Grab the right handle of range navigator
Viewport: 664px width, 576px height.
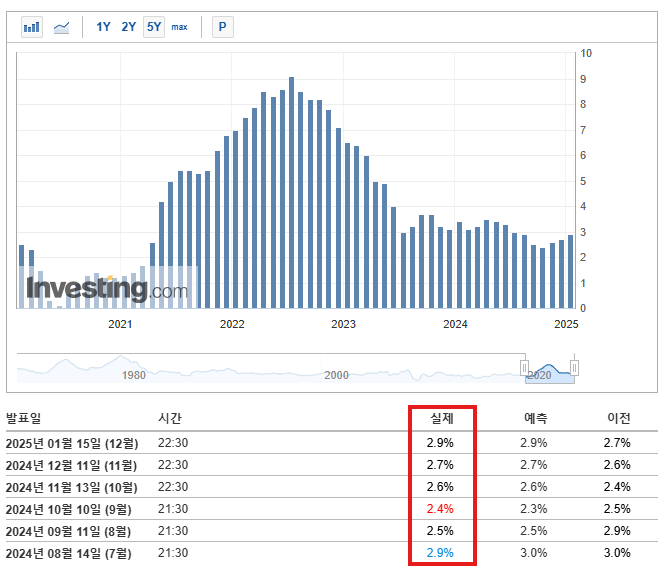click(x=574, y=368)
